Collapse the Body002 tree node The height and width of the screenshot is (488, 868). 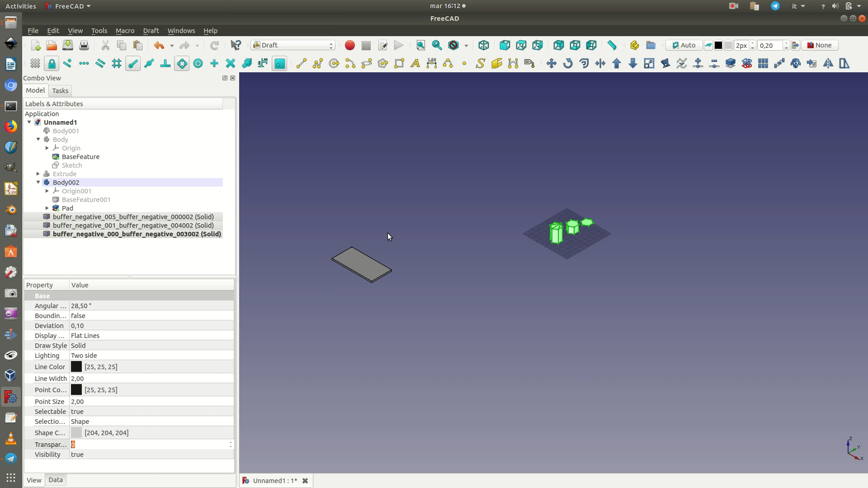[x=38, y=183]
